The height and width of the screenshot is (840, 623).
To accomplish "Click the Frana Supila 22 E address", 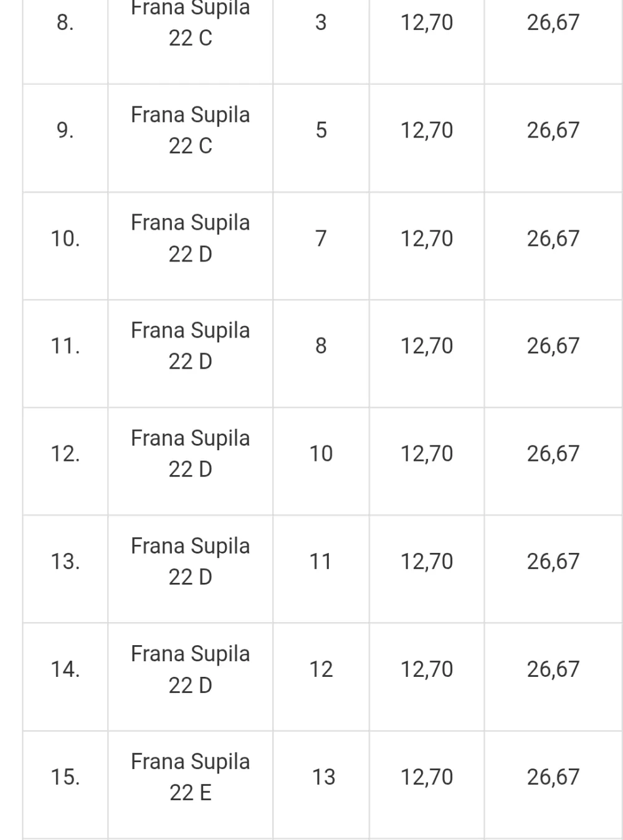I will pyautogui.click(x=190, y=777).
